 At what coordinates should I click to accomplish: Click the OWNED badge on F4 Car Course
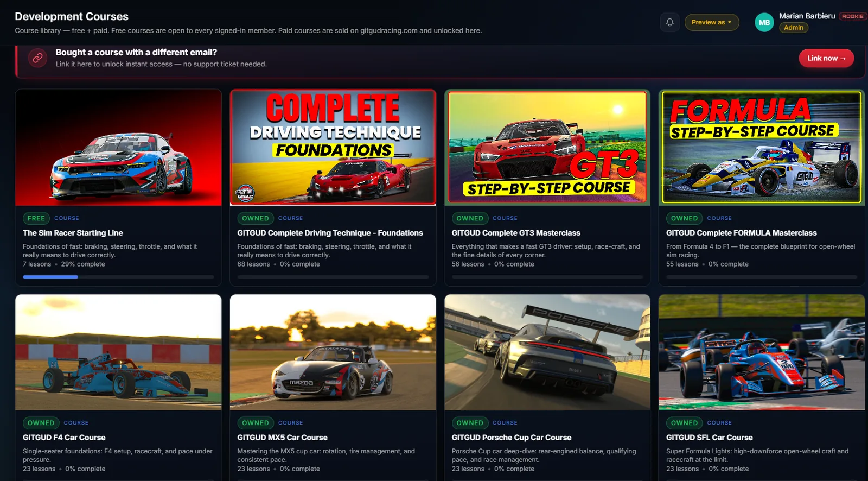pyautogui.click(x=41, y=423)
